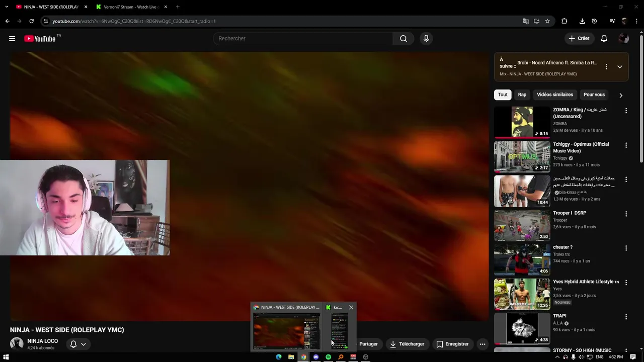Screen dimensions: 644x362
Task: Click the install app icon in address bar
Action: [536, 21]
